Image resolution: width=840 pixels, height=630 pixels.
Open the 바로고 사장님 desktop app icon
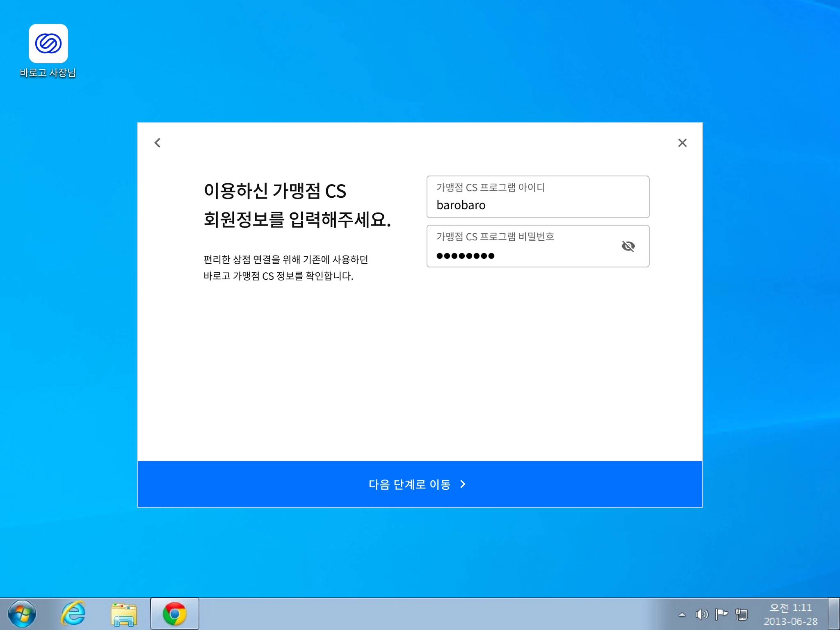(48, 44)
